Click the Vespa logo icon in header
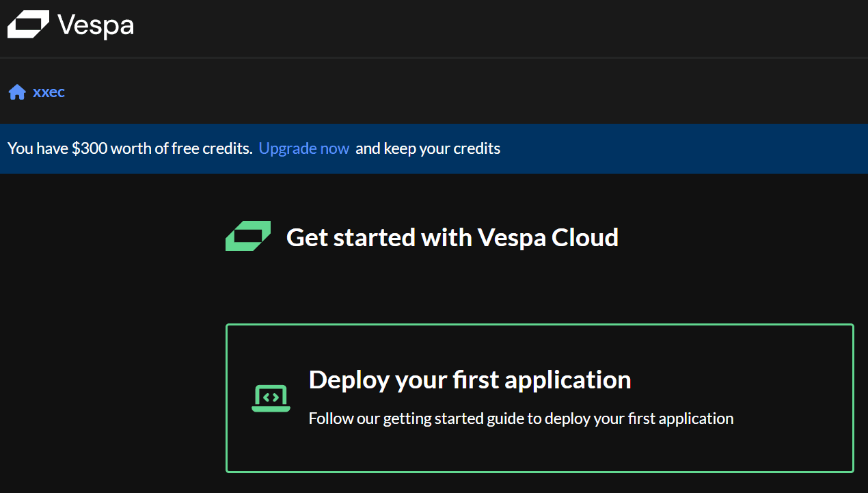The height and width of the screenshot is (493, 868). [x=29, y=25]
